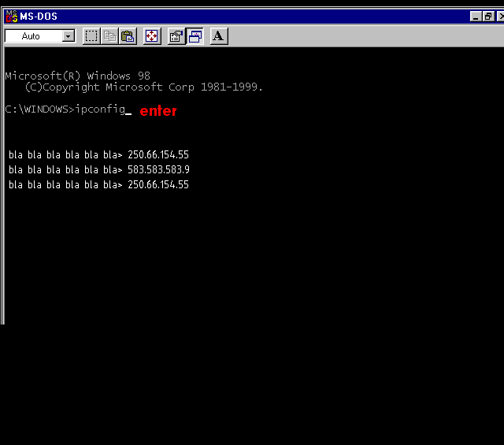
Task: Minimize the MS-DOS window
Action: (x=476, y=16)
